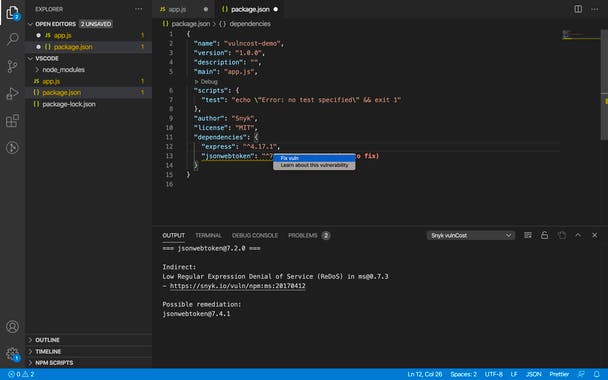Viewport: 608px width, 380px height.
Task: Open the Manage gear icon
Action: pyautogui.click(x=12, y=354)
